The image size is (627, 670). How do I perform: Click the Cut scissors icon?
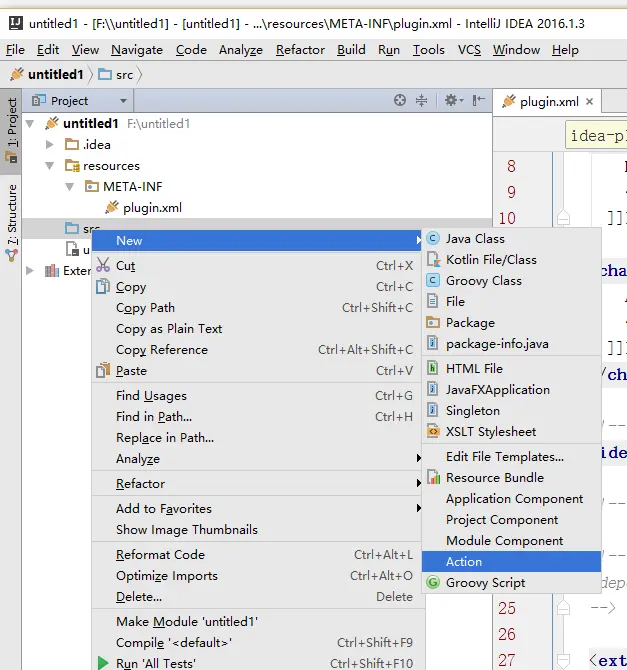coord(102,266)
